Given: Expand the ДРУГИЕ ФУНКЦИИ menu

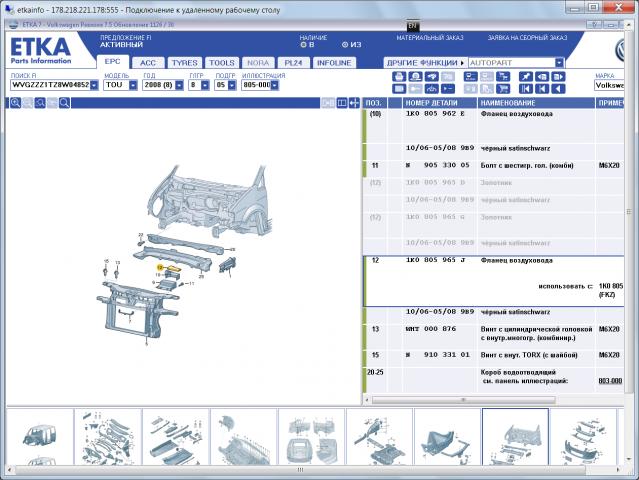Looking at the screenshot, I should 425,63.
